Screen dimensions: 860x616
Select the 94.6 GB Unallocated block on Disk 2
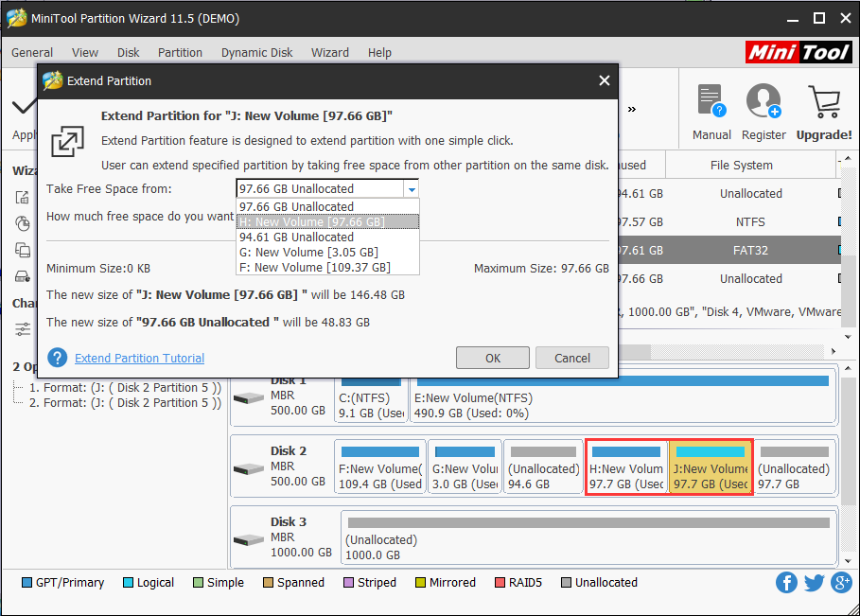point(543,467)
